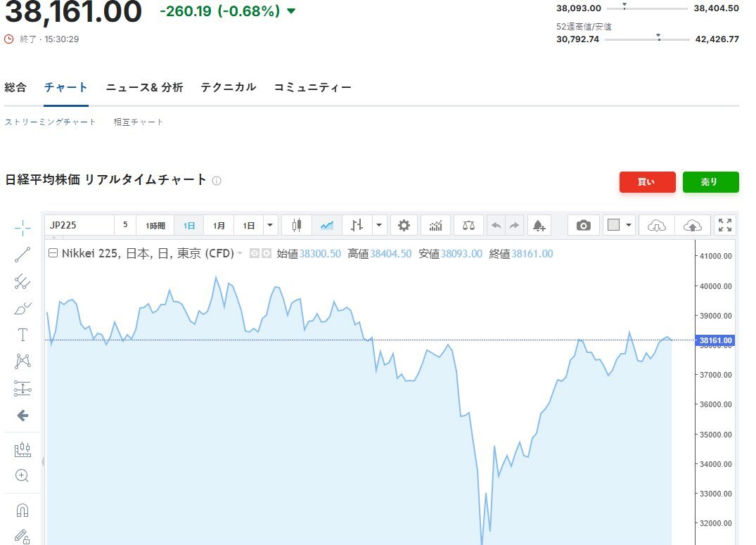Image resolution: width=756 pixels, height=545 pixels.
Task: Select the brush drawing tool
Action: [23, 308]
